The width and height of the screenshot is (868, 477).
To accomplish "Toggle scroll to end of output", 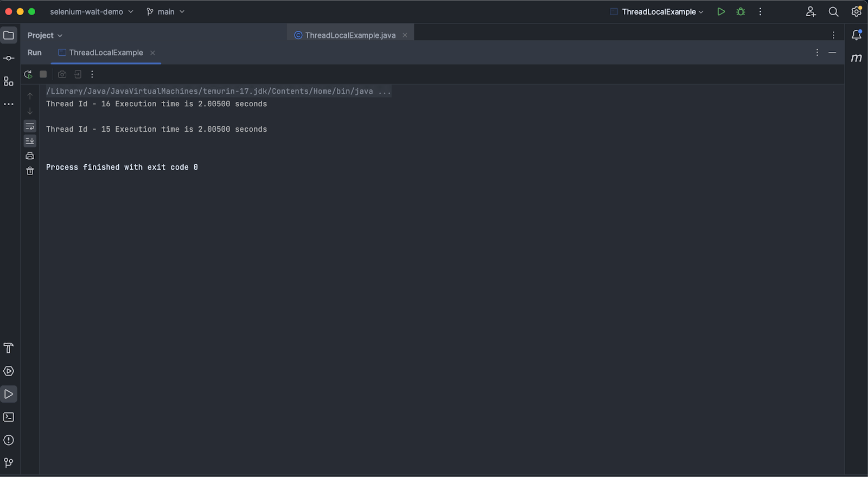I will pos(30,141).
